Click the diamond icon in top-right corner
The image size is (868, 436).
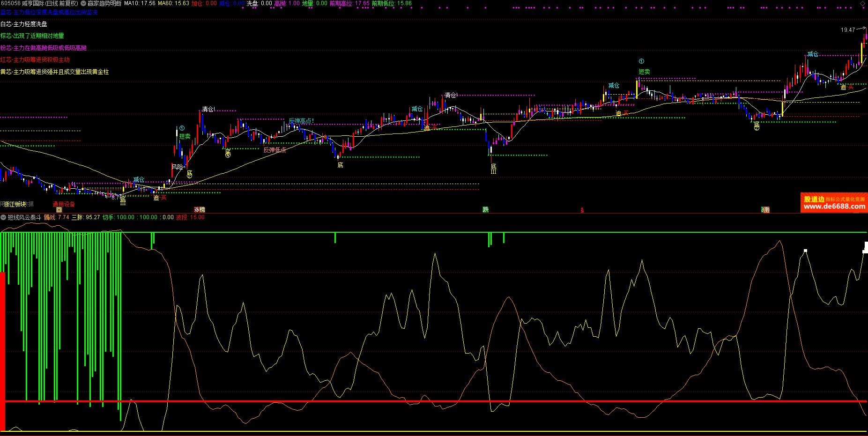pyautogui.click(x=862, y=3)
